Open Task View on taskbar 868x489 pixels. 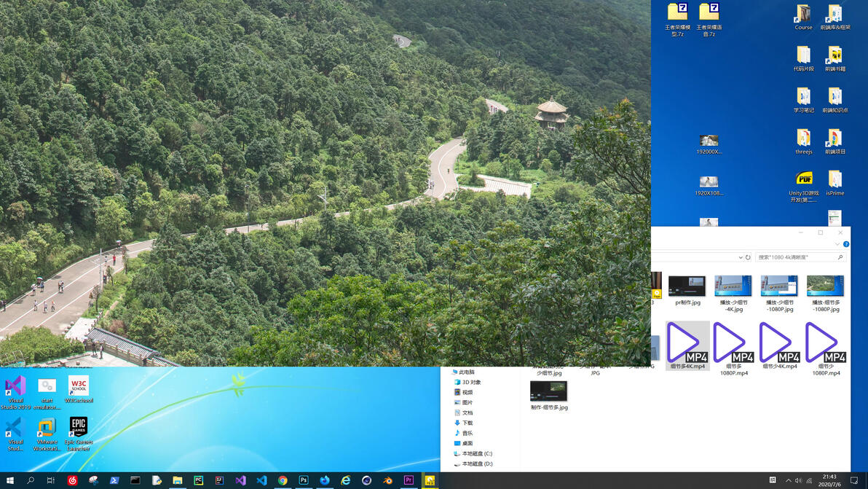[51, 480]
